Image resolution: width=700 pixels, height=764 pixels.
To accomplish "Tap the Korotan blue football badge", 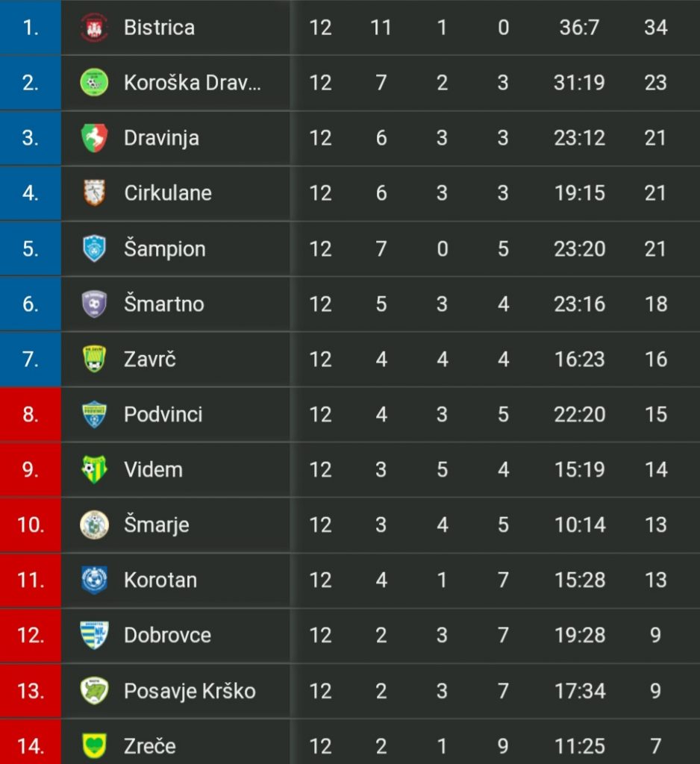I will pos(93,580).
